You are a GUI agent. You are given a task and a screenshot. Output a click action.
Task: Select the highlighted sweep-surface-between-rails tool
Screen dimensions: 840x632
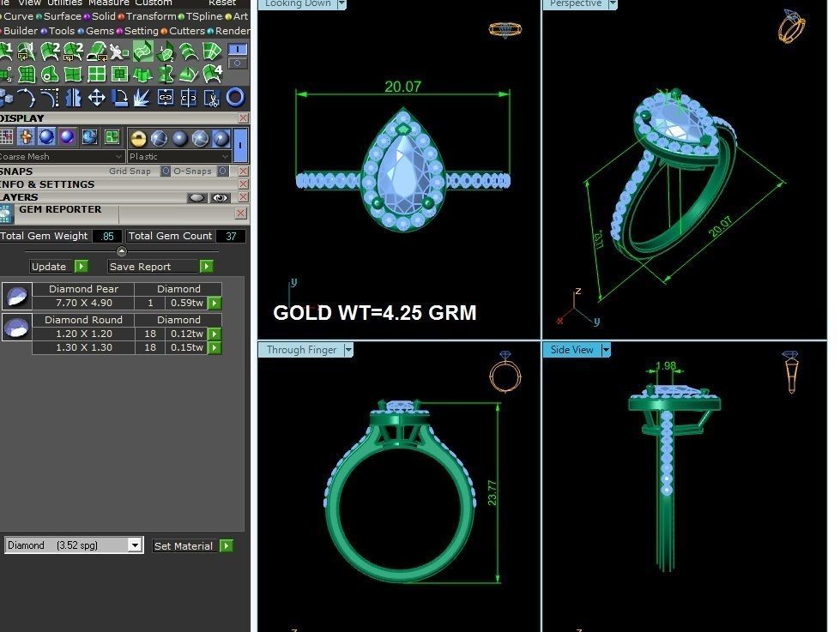coord(143,51)
